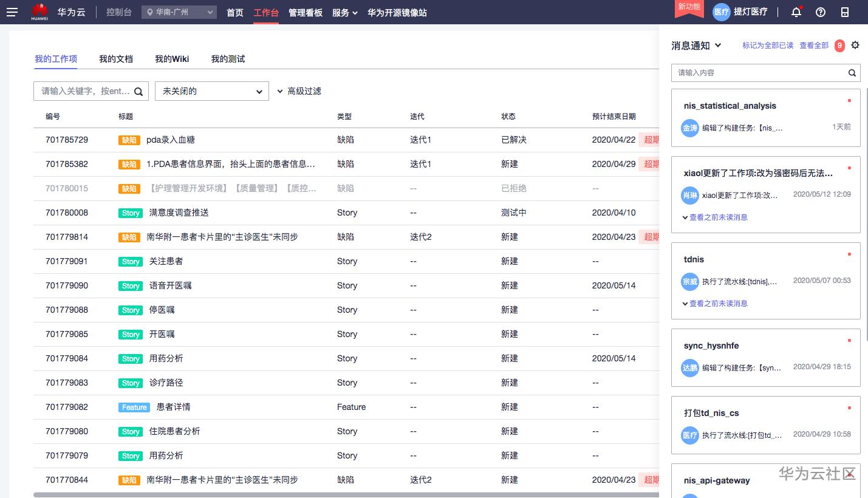Viewport: 868px width, 498px height.
Task: Click work item number 701785729
Action: tap(67, 140)
